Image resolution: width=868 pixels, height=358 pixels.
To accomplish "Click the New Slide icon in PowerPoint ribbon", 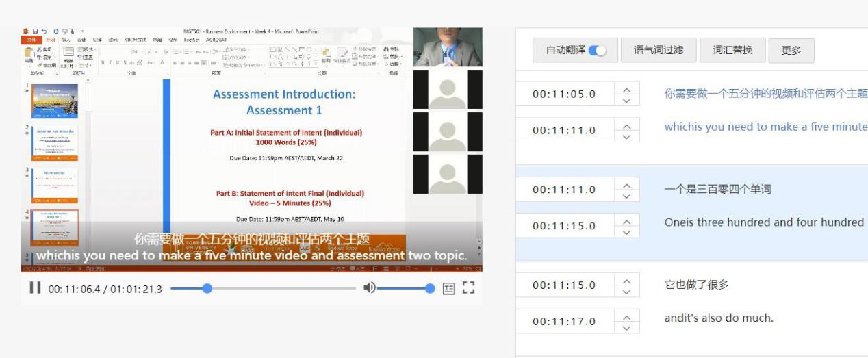I will tap(70, 57).
